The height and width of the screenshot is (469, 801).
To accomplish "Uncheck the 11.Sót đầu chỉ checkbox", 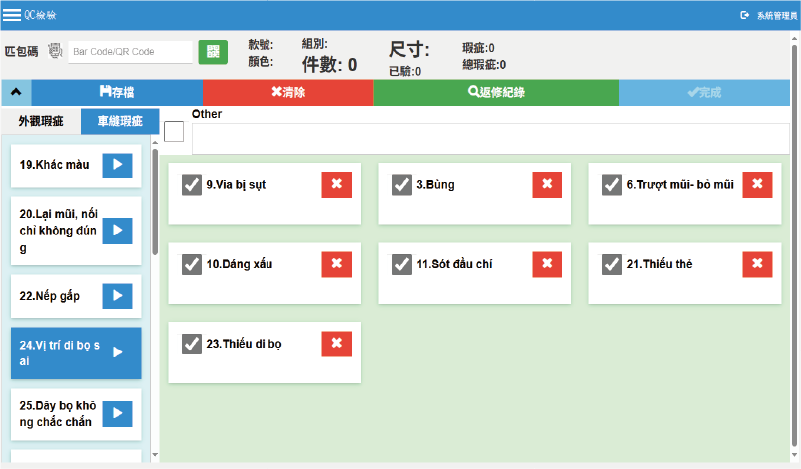I will 402,265.
